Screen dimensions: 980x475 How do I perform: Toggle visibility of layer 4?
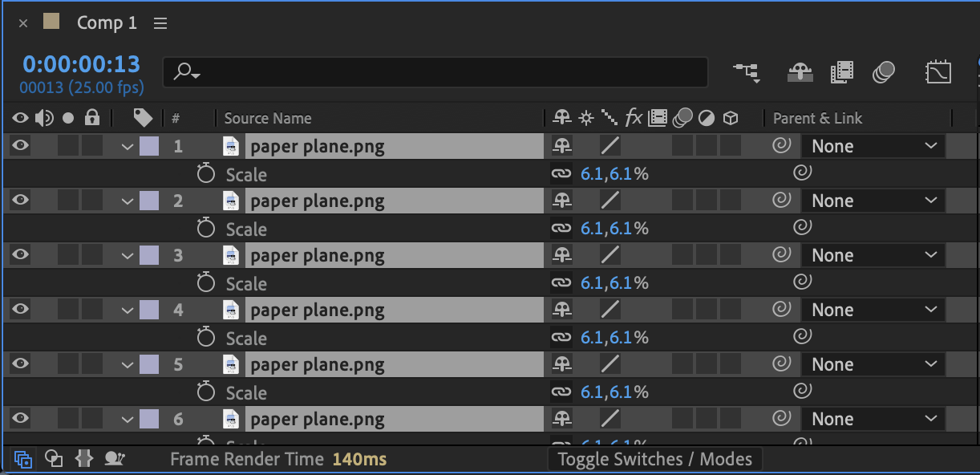pyautogui.click(x=20, y=310)
